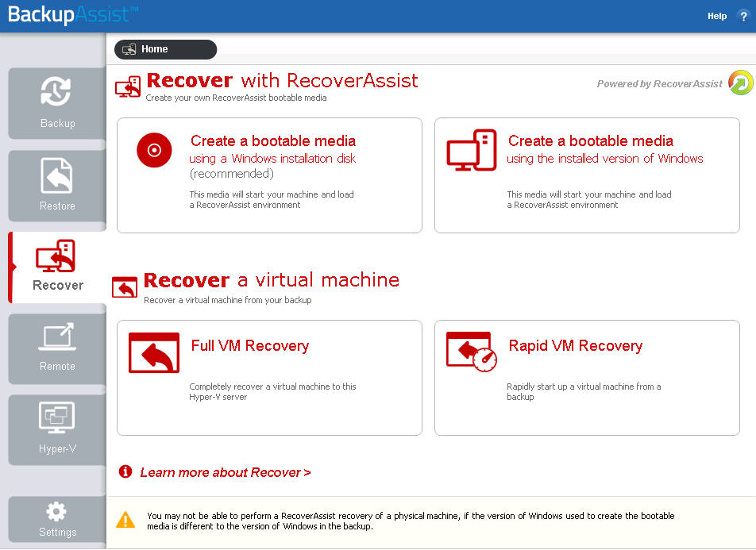
Task: Open the Help link in the header
Action: [x=717, y=16]
